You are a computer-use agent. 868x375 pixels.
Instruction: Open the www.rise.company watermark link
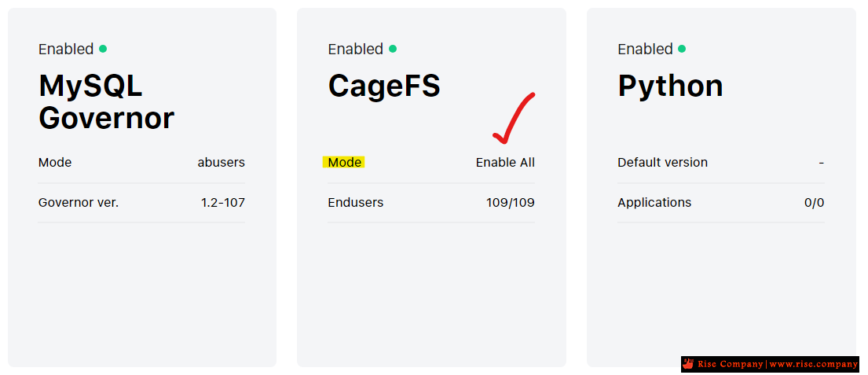[x=813, y=365]
